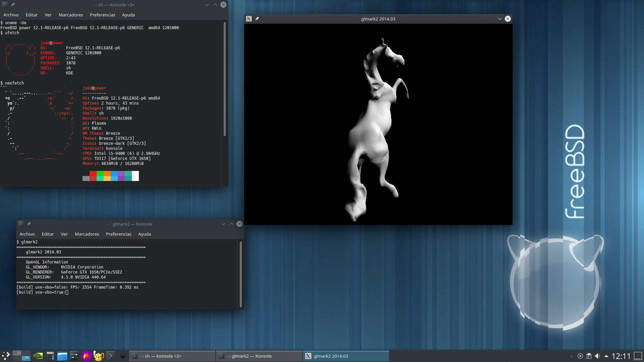The height and width of the screenshot is (362, 644).
Task: Launch the flame browser icon in panel
Action: (87, 356)
